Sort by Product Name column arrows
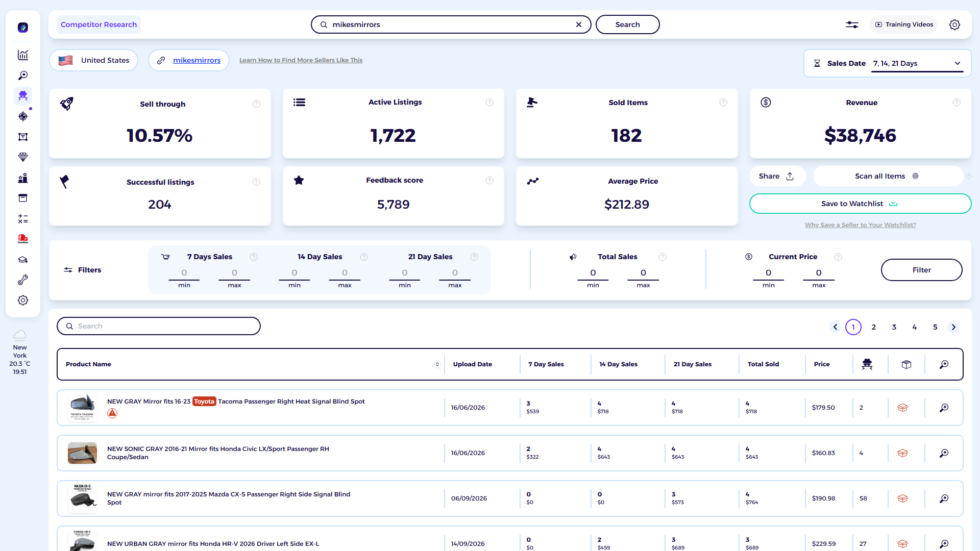This screenshot has height=551, width=980. (x=437, y=364)
